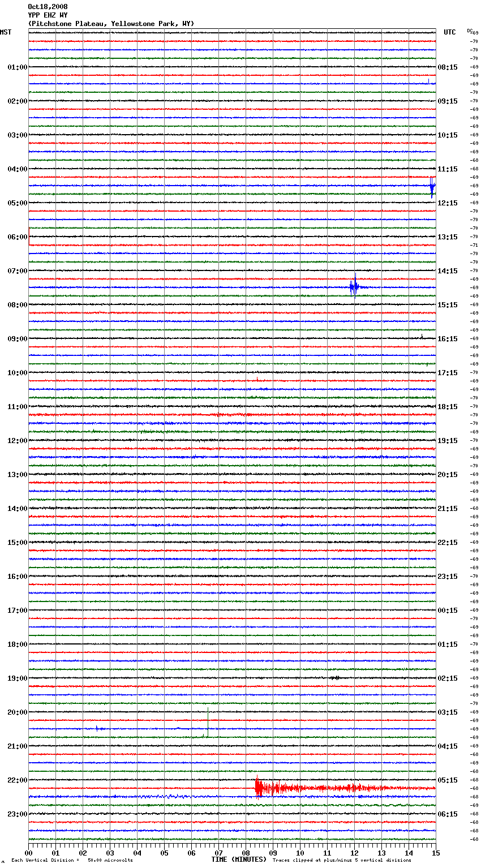Select the 22:00 MST time label

(x=18, y=780)
